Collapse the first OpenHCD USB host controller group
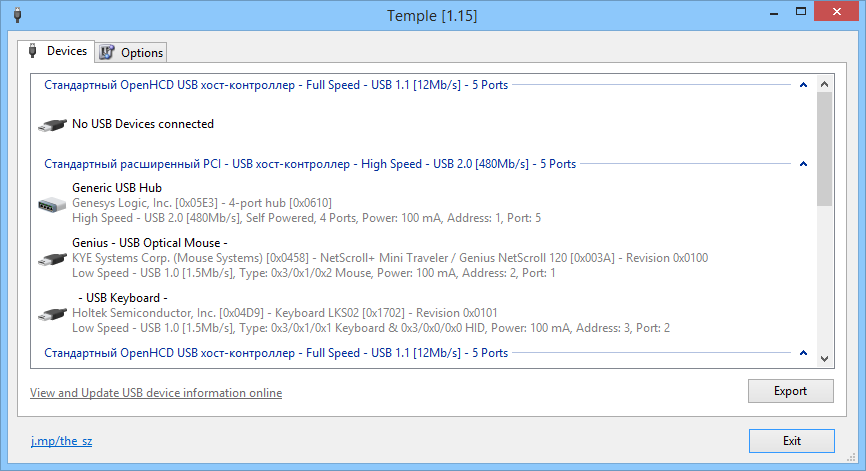The image size is (866, 471). tap(803, 85)
